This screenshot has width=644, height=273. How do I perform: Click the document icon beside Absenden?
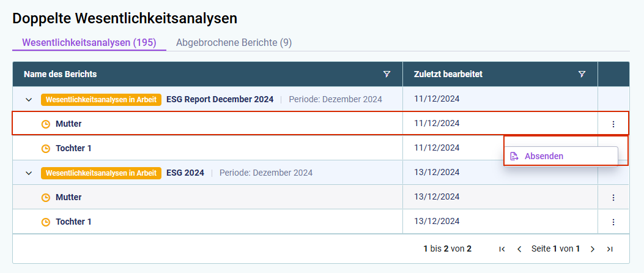[514, 156]
